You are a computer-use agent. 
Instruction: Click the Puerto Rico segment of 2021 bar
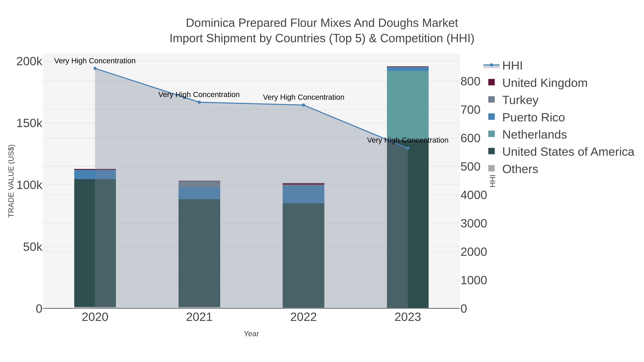tap(199, 193)
